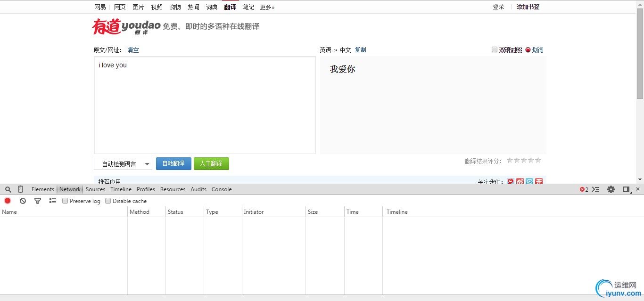Go to 词典 in the top navigation
This screenshot has width=644, height=301.
(x=212, y=7)
